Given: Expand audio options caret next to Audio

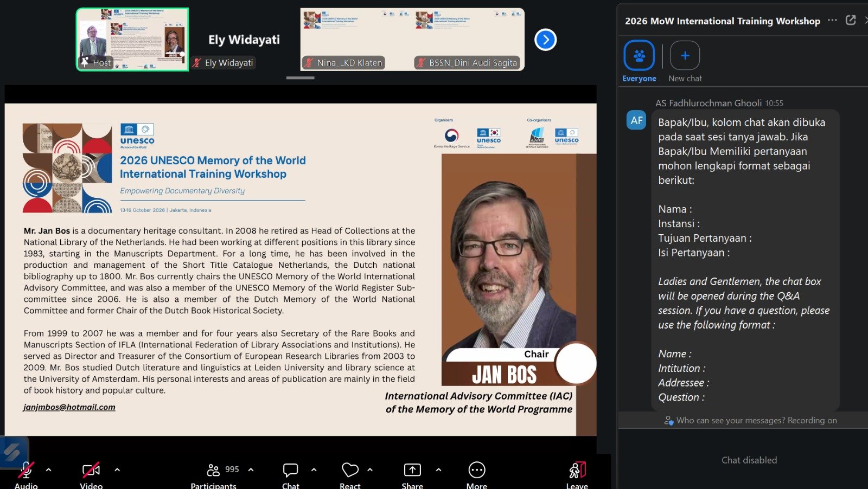Looking at the screenshot, I should click(x=49, y=469).
